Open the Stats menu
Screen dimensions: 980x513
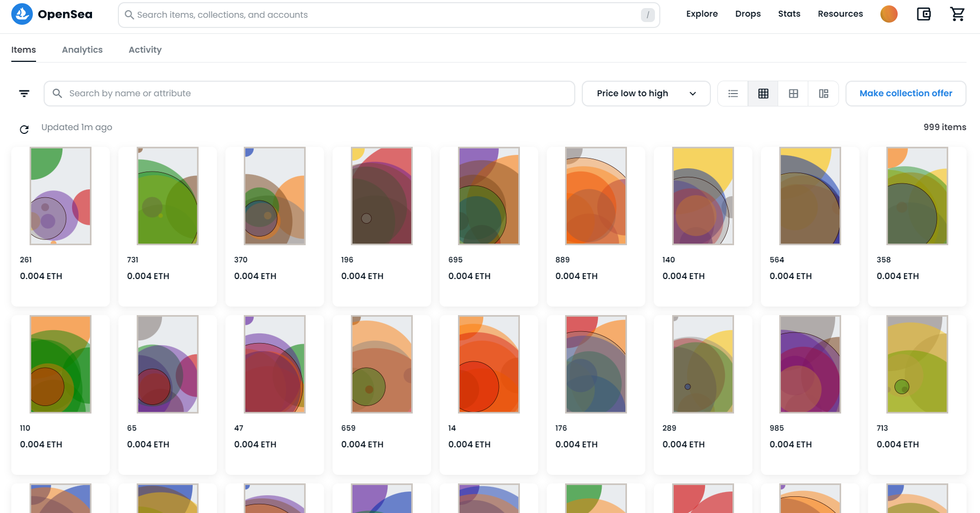[789, 14]
